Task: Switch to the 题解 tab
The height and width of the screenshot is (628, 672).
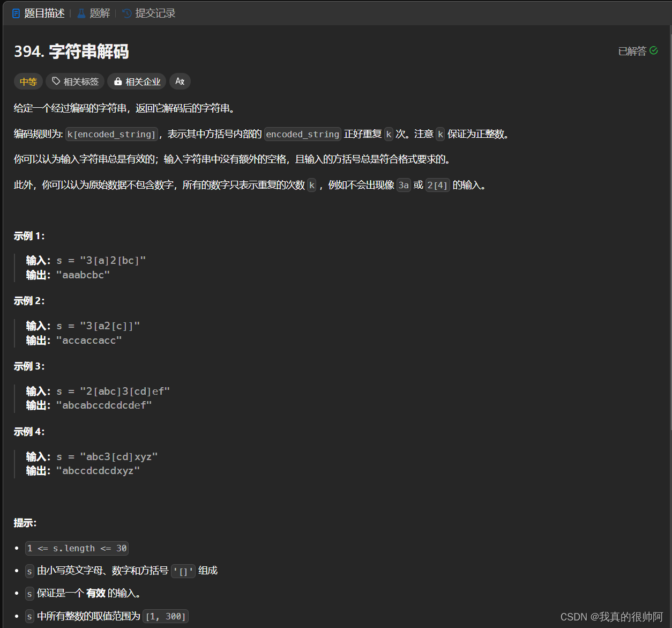Action: 100,13
